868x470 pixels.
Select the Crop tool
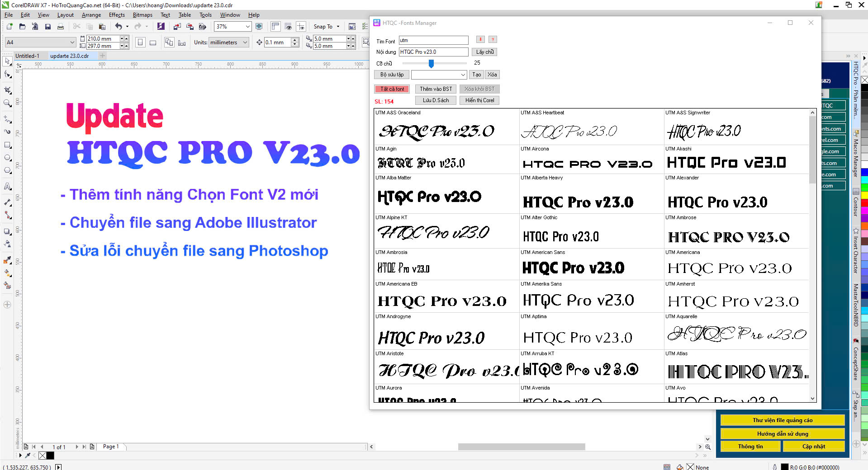pos(7,90)
